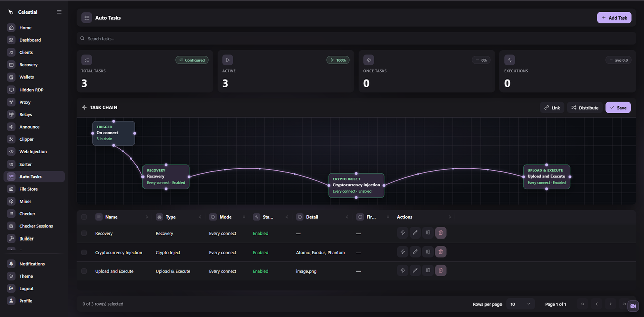644x317 pixels.
Task: Open the File Store icon
Action: point(11,189)
